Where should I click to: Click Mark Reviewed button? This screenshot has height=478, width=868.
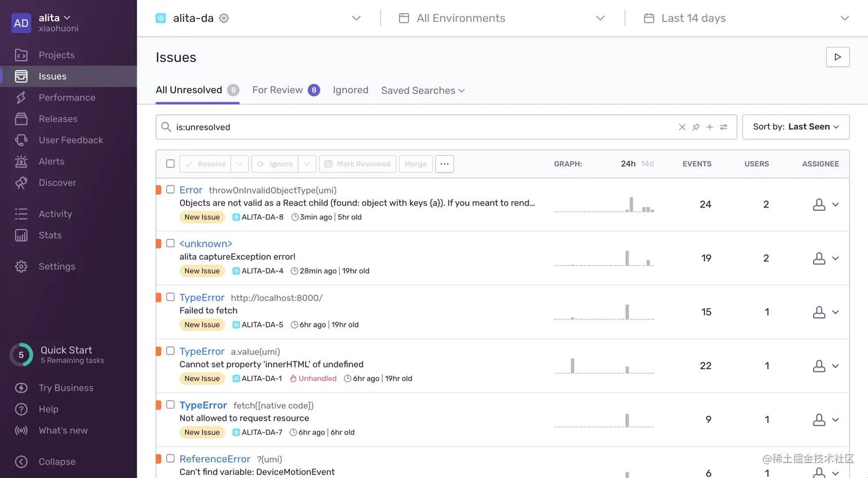point(358,164)
